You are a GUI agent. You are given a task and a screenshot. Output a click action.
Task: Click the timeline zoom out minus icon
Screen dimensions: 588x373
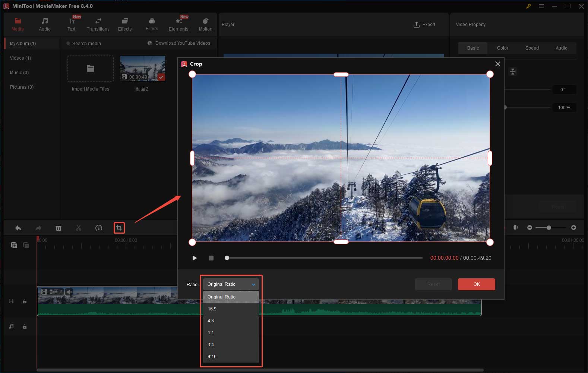(529, 227)
